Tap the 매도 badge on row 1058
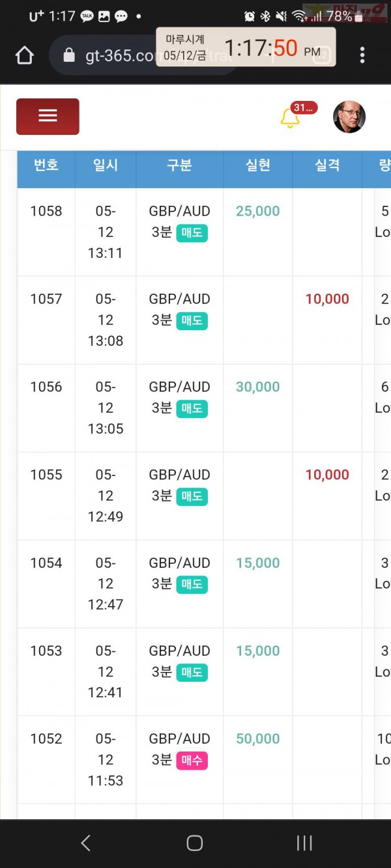 click(192, 232)
